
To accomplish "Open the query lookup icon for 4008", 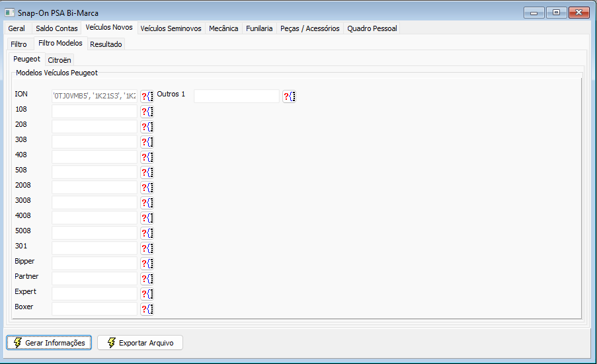I will click(147, 218).
